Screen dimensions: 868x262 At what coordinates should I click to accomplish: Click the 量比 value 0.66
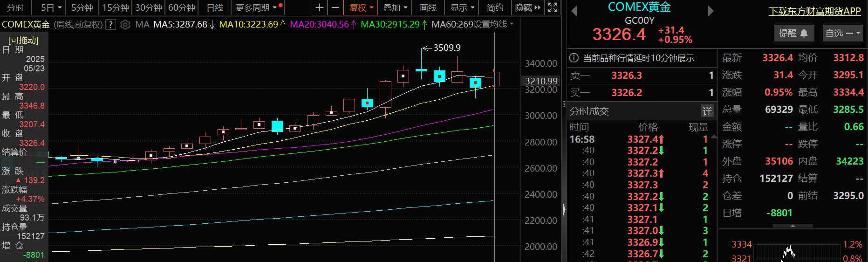click(x=854, y=127)
